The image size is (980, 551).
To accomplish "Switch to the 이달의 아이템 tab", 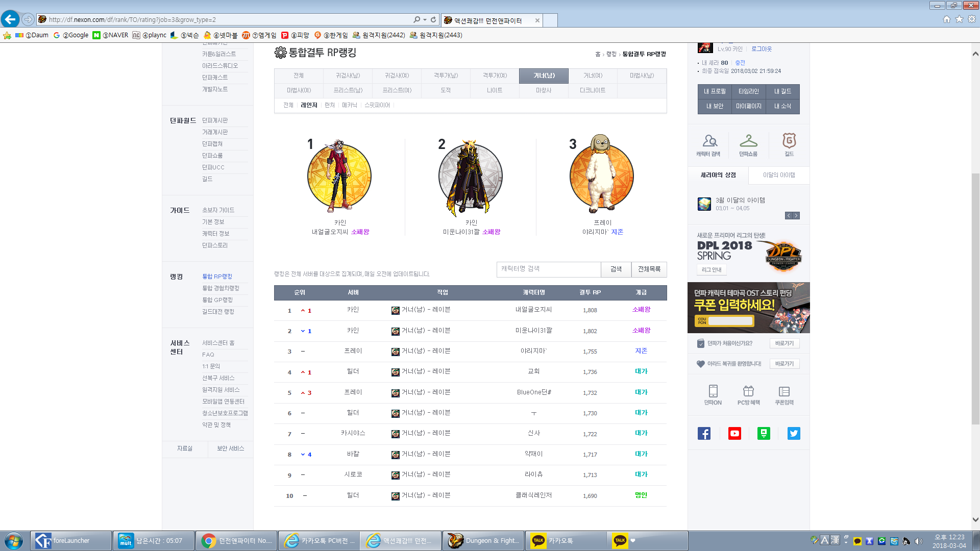I will pos(779,175).
